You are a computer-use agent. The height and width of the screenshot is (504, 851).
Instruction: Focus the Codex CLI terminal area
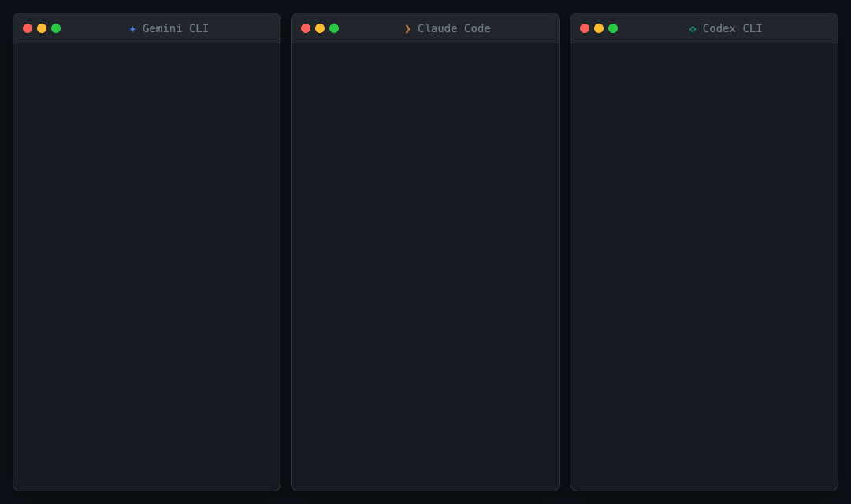[x=704, y=268]
